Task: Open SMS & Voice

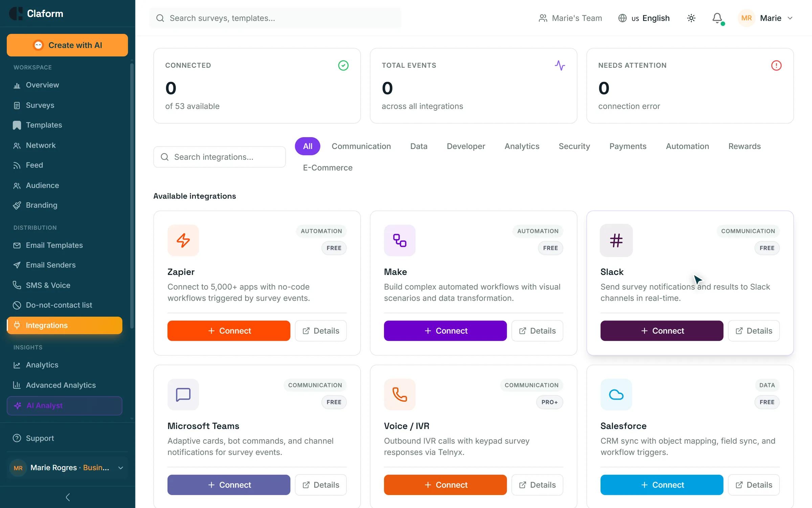Action: (x=64, y=285)
